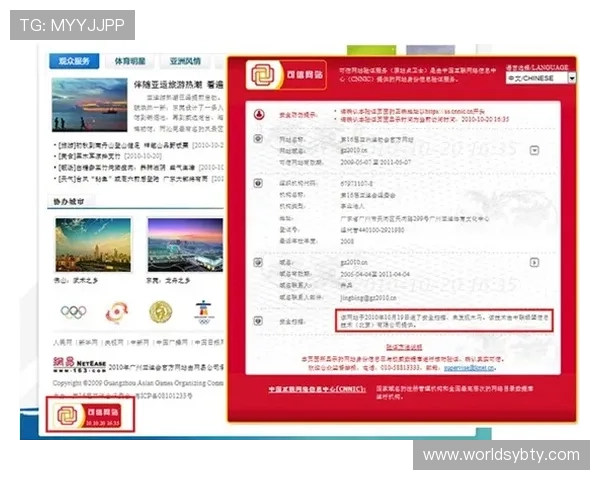Click the website name section icon

point(258,139)
